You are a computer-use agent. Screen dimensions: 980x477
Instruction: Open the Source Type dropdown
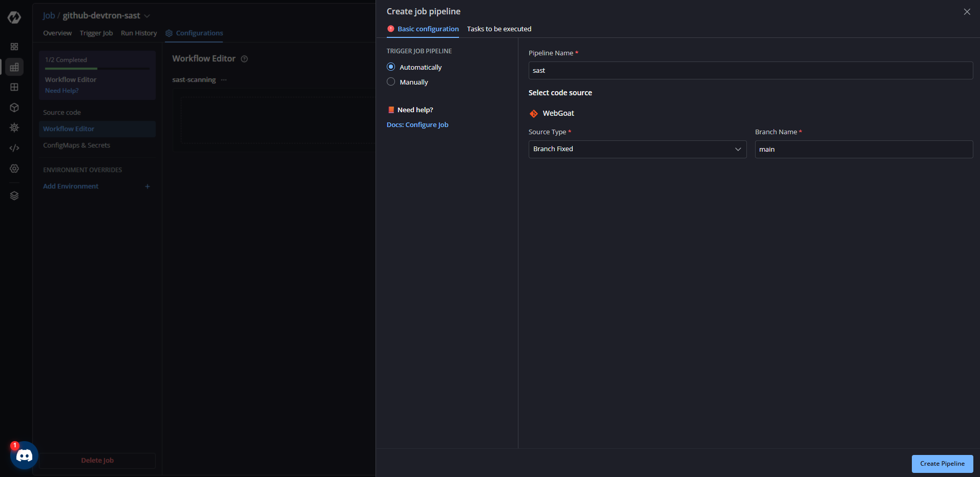(637, 149)
